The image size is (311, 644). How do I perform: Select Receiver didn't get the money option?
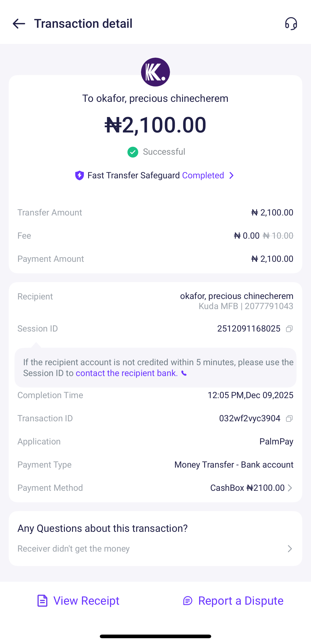pos(74,549)
